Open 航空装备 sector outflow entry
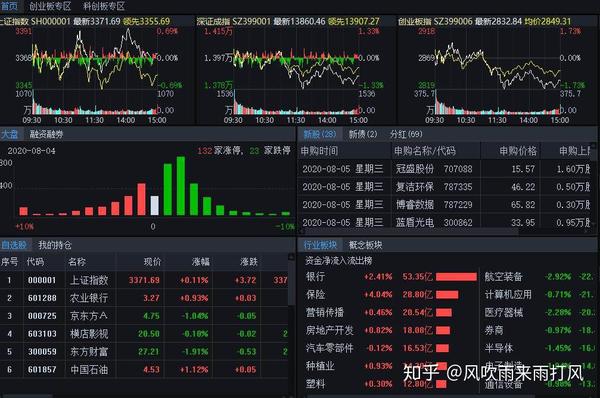Viewport: 600px width, 398px height. (540, 277)
